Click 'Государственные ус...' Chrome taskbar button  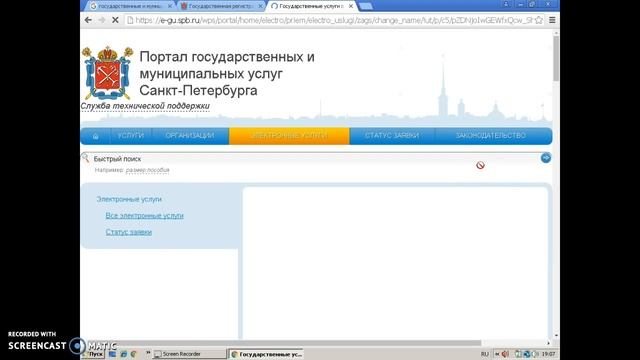[x=267, y=354]
